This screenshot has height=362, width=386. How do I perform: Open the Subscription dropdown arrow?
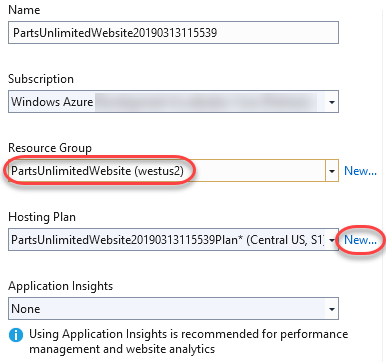tap(332, 102)
